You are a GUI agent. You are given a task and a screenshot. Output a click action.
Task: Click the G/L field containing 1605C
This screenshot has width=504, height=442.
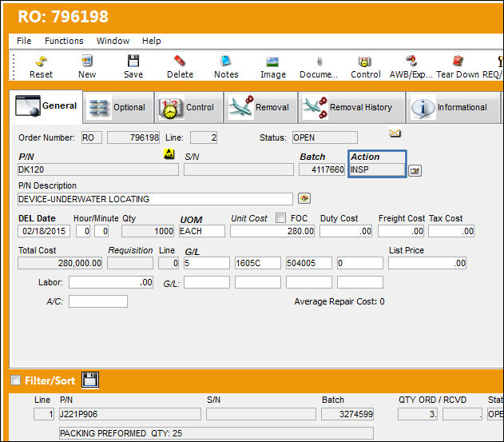click(x=258, y=263)
